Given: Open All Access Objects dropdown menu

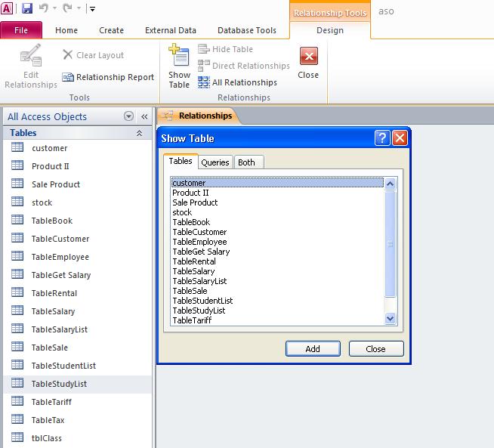Looking at the screenshot, I should point(128,116).
